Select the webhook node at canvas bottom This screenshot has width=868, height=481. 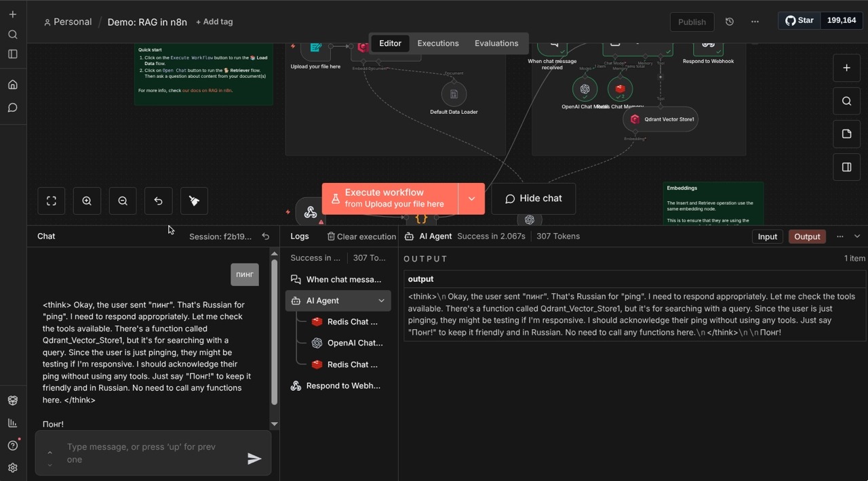tap(311, 212)
